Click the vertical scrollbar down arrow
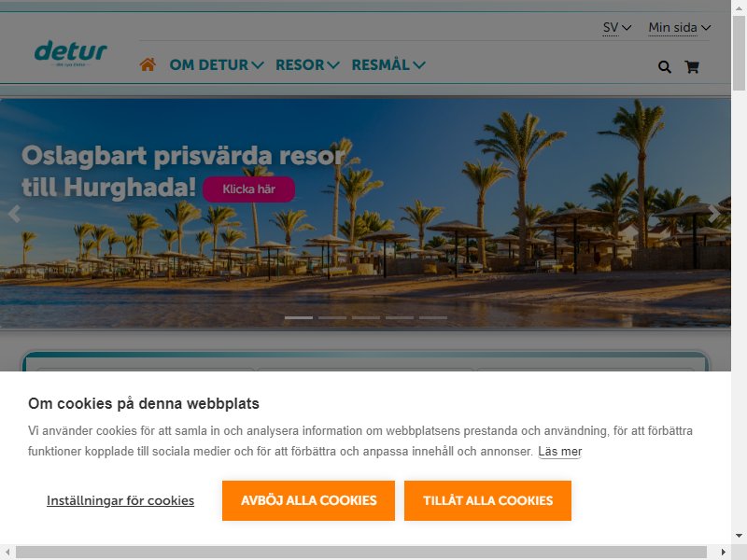 tap(739, 536)
